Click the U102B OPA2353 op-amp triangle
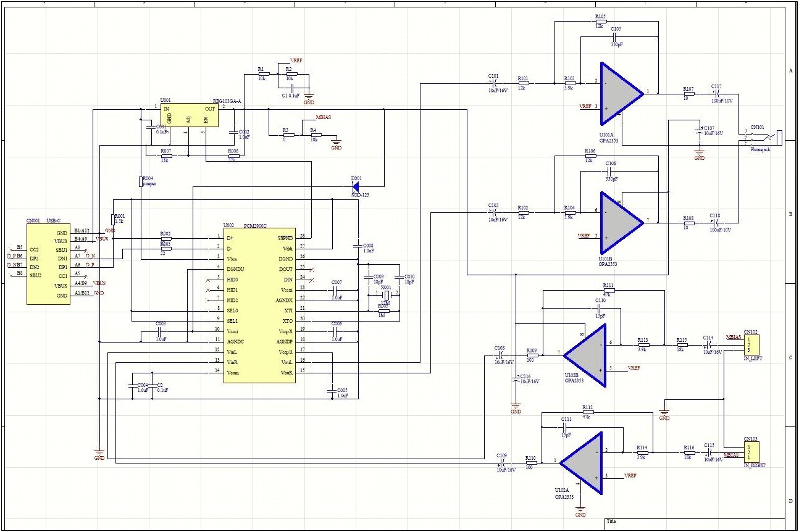This screenshot has width=799, height=532. tap(584, 355)
